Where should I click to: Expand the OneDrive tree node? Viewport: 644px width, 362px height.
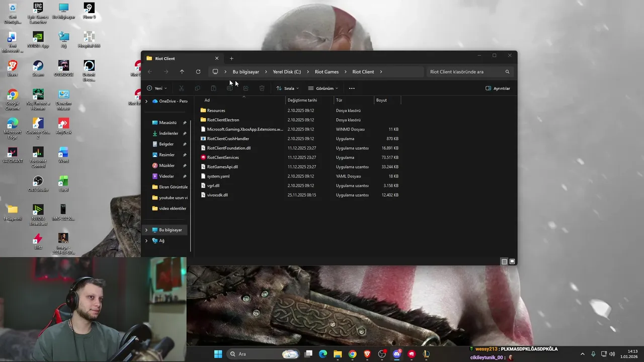pyautogui.click(x=146, y=101)
